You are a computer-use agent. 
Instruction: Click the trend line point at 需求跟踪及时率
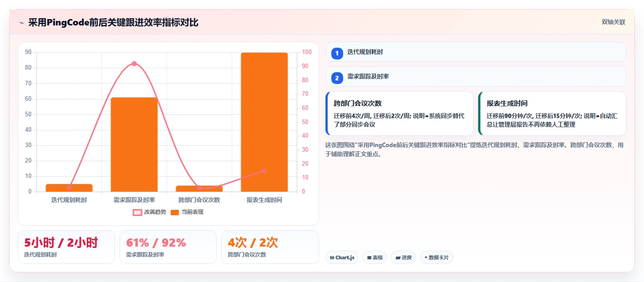[x=134, y=64]
